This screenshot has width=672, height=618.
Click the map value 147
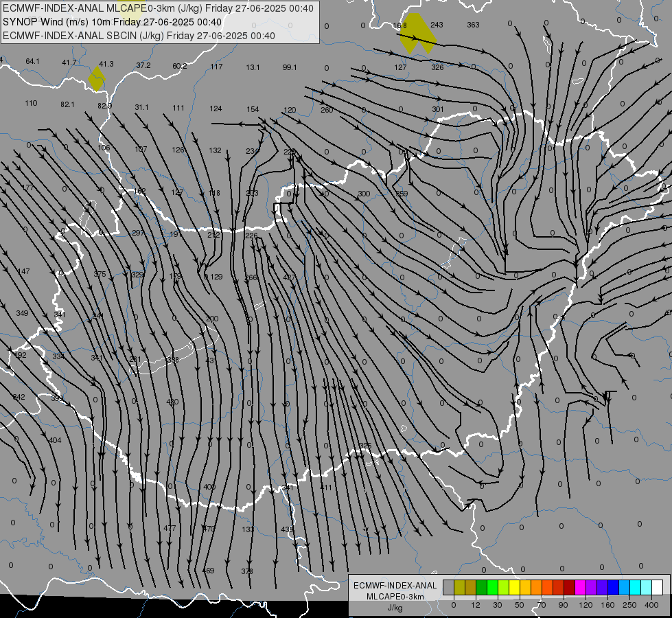point(23,271)
